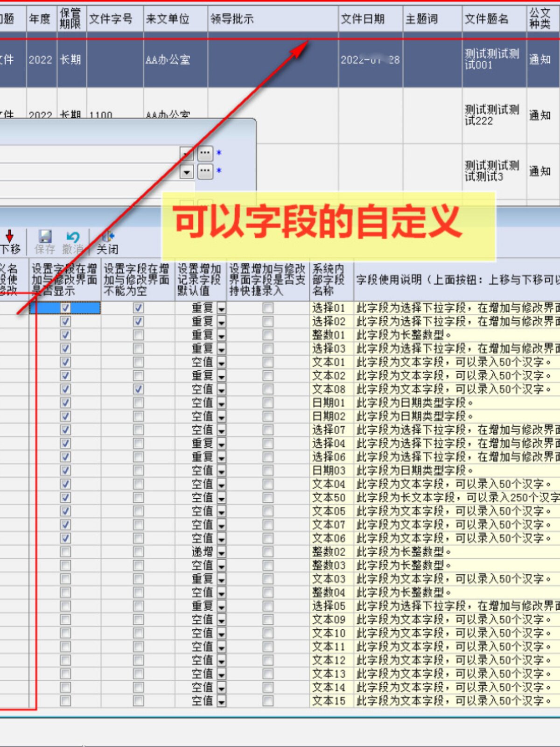560x747 pixels.
Task: Toggle quick-entry checkbox for 文本09 row
Action: pos(268,620)
